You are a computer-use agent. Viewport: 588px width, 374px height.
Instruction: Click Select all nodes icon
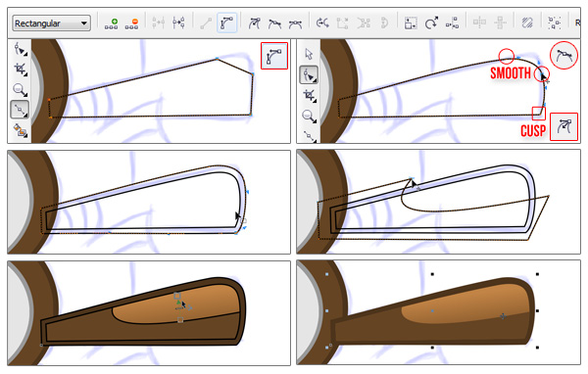554,23
